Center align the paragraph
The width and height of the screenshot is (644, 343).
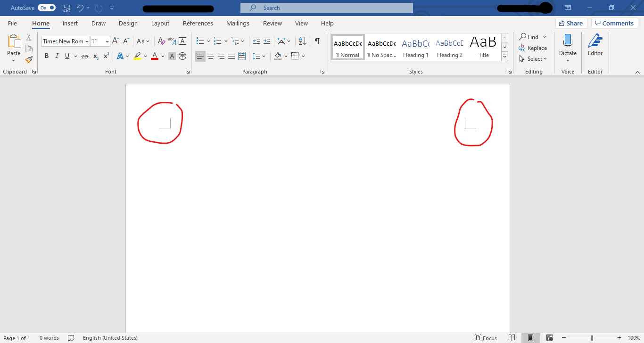[x=210, y=56]
